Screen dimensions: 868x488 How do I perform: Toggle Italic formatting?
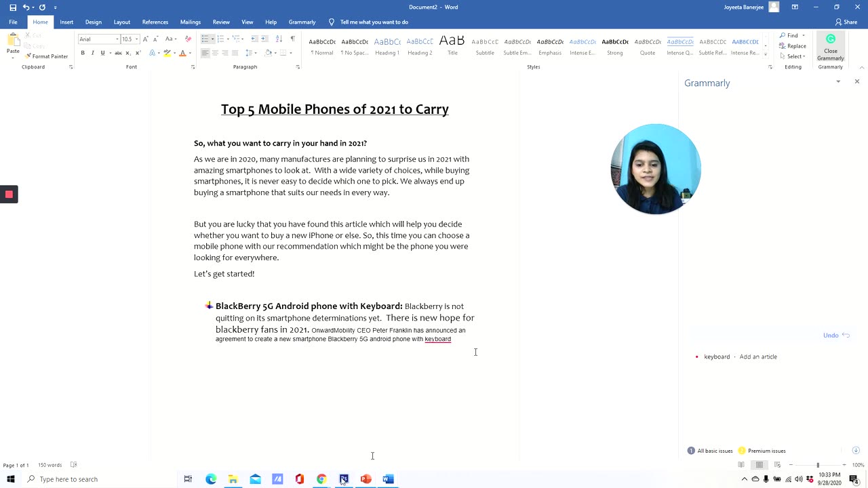92,53
